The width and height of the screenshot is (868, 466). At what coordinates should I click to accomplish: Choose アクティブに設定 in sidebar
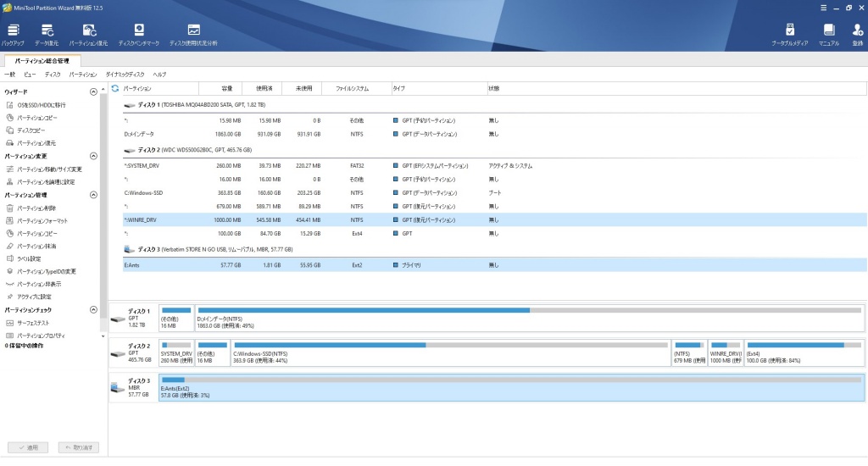28,297
